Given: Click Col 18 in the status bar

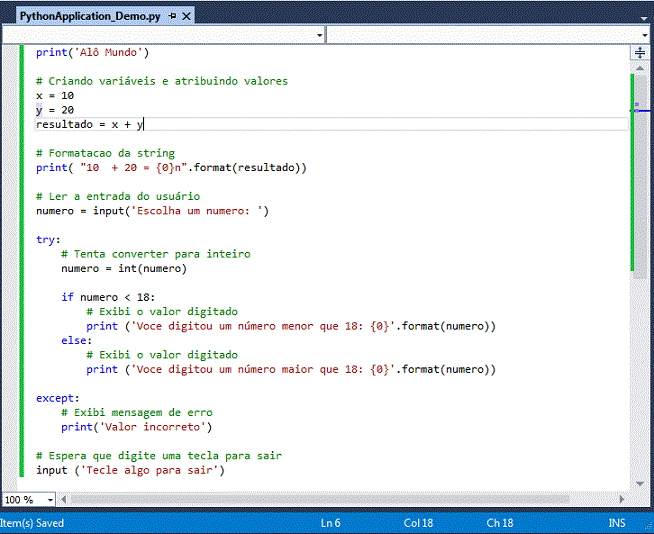Looking at the screenshot, I should pos(418,523).
